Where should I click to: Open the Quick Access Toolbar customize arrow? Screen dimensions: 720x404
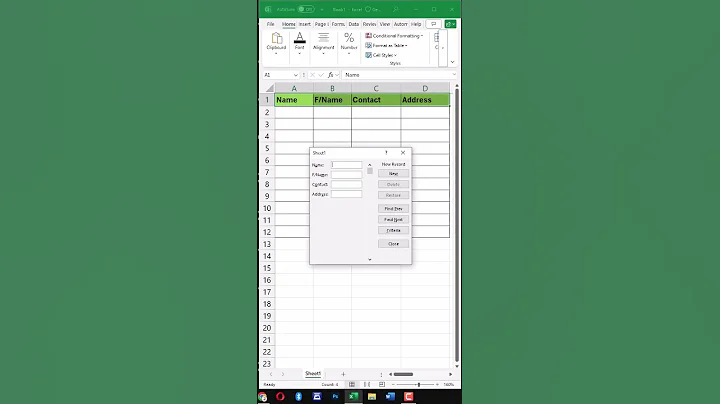tap(322, 9)
